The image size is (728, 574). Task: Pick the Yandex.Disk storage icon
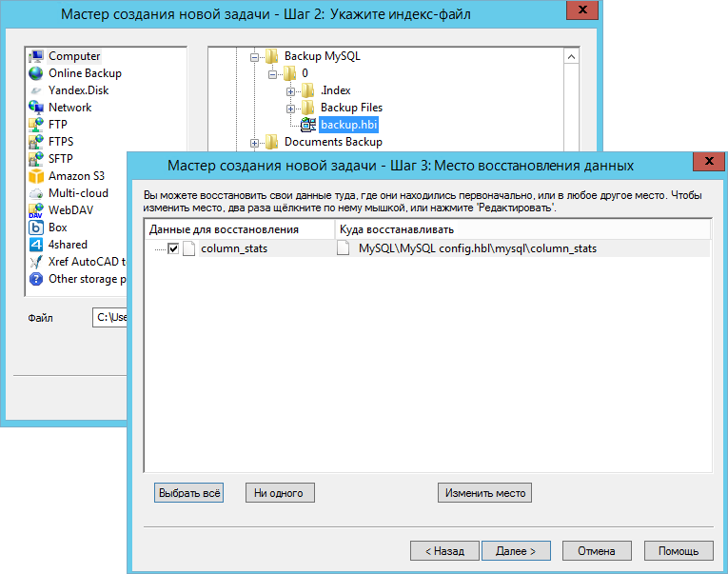[x=36, y=90]
